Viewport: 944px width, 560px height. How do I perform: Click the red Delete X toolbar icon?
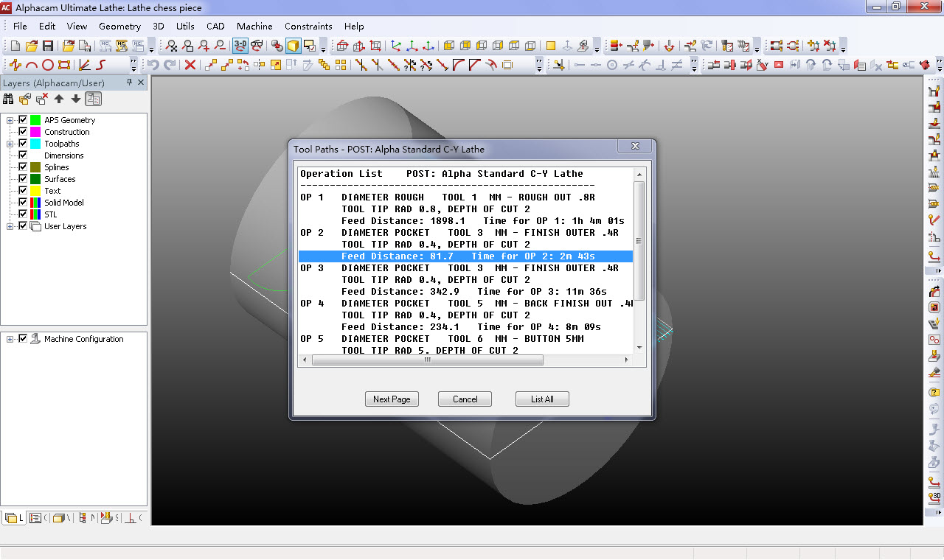pos(190,65)
